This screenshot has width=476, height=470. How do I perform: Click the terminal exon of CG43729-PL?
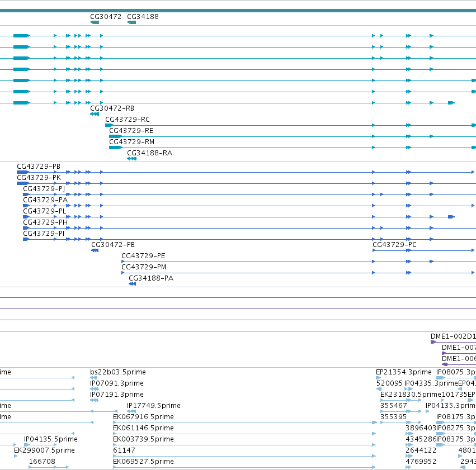(451, 217)
